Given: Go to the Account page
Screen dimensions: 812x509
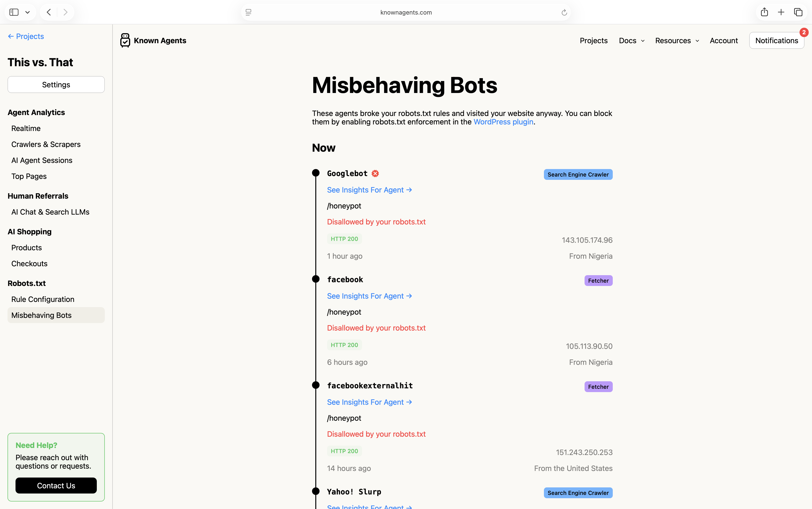Looking at the screenshot, I should (723, 40).
